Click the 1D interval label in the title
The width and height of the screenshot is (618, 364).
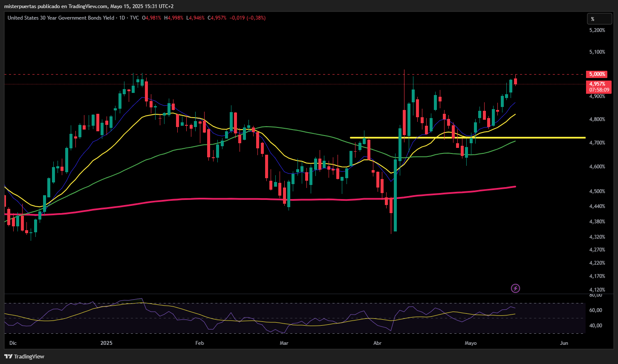[122, 18]
